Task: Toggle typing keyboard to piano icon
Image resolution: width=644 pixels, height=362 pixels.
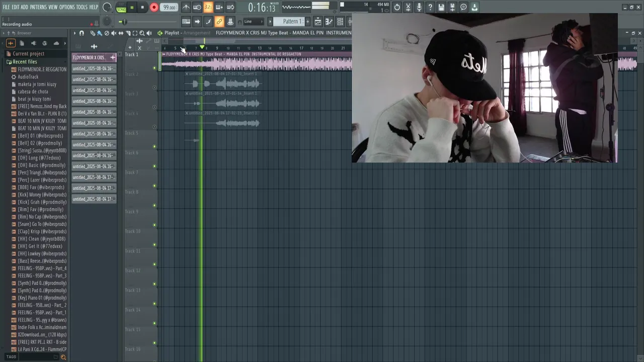Action: [186, 22]
